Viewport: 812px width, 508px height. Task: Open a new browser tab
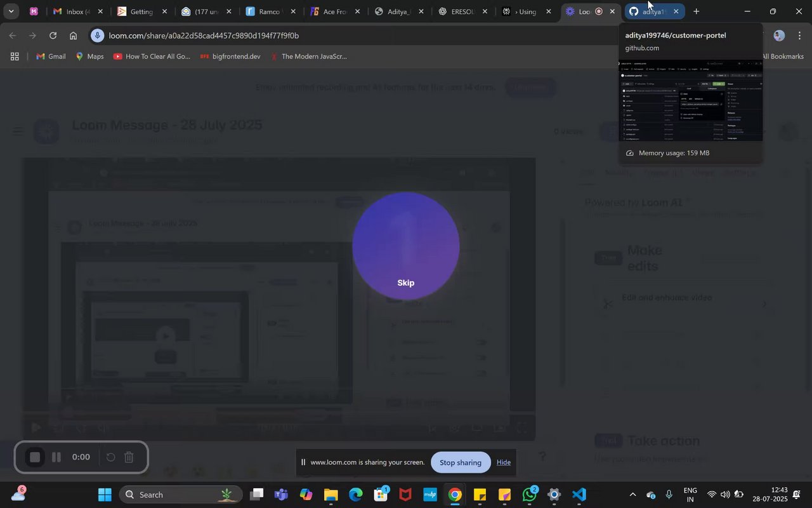click(697, 11)
